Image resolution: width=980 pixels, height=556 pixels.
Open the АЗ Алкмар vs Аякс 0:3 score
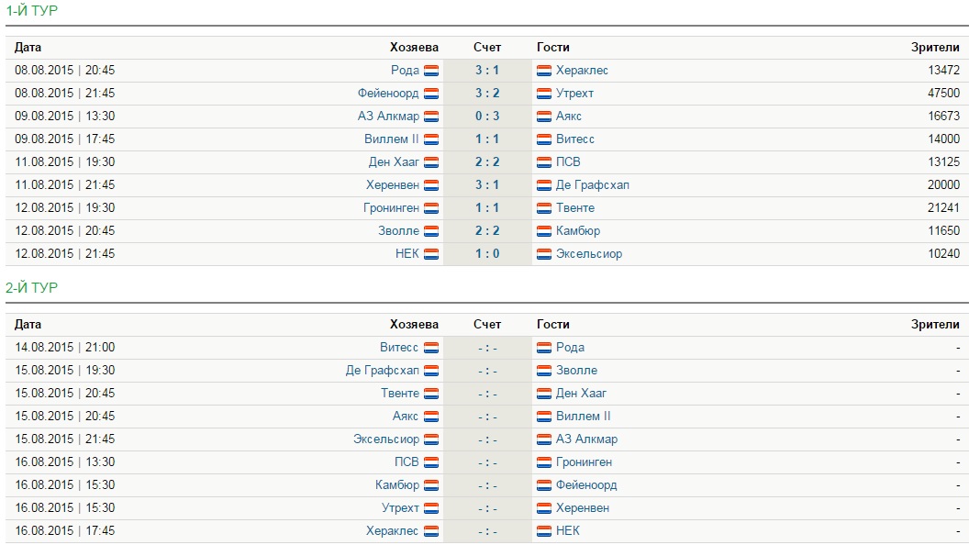[487, 117]
